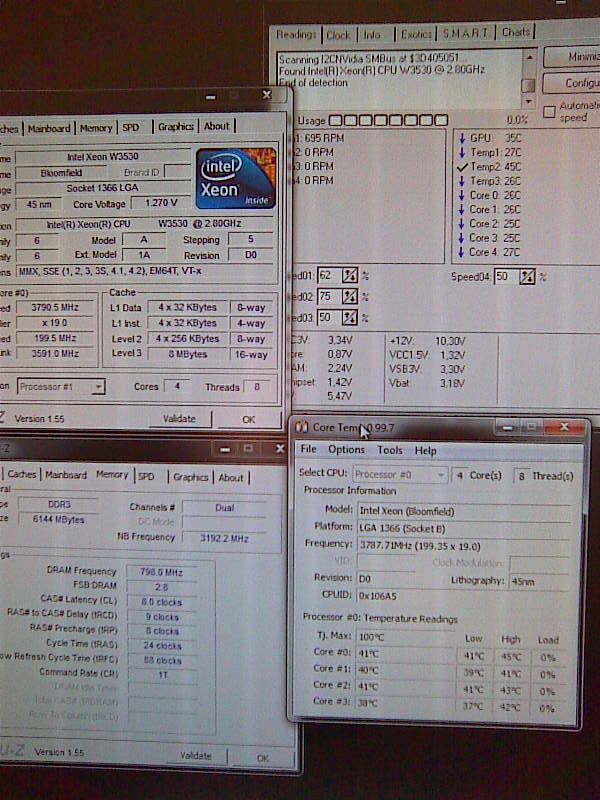600x800 pixels.
Task: Open the Help menu in Core Temp
Action: pos(426,451)
